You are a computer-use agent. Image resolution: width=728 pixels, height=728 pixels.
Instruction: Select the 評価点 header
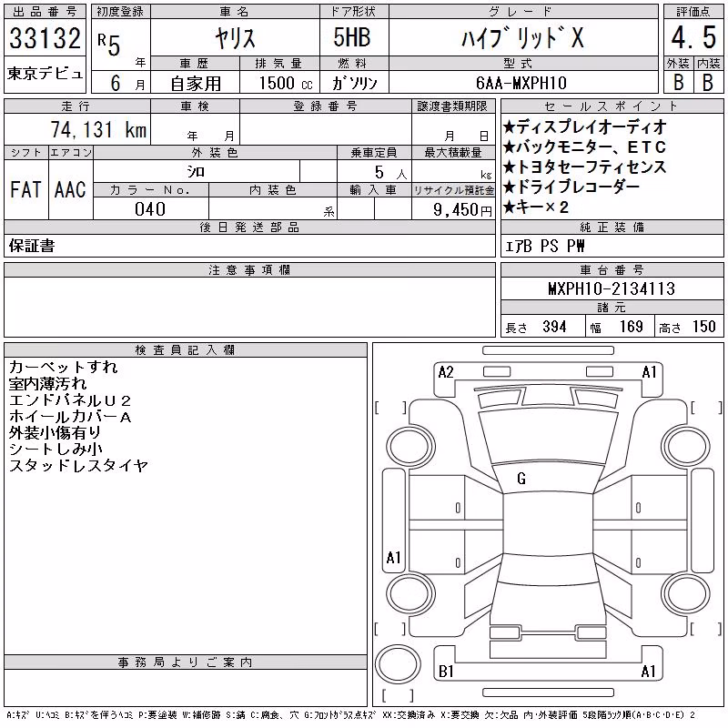[693, 12]
